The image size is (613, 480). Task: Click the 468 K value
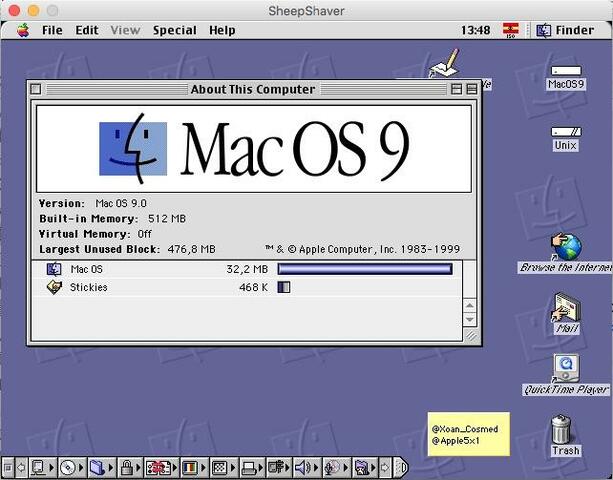[253, 287]
